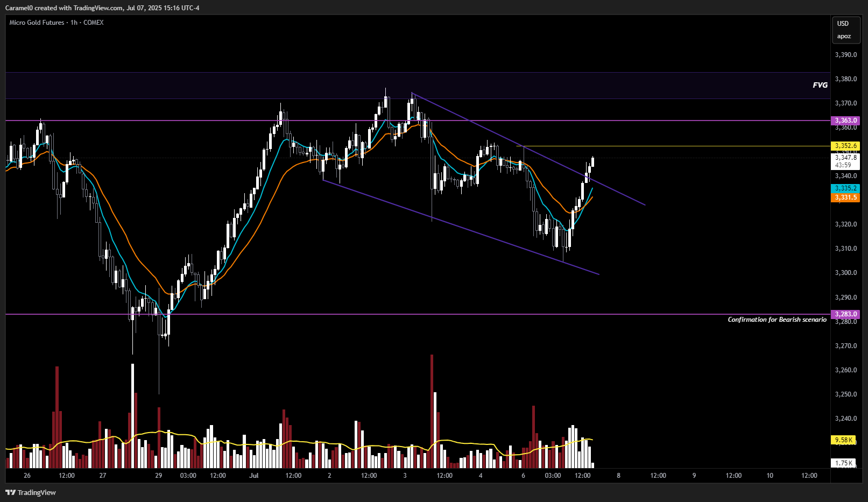Click the 1.75K volume value tag
868x502 pixels.
click(844, 463)
